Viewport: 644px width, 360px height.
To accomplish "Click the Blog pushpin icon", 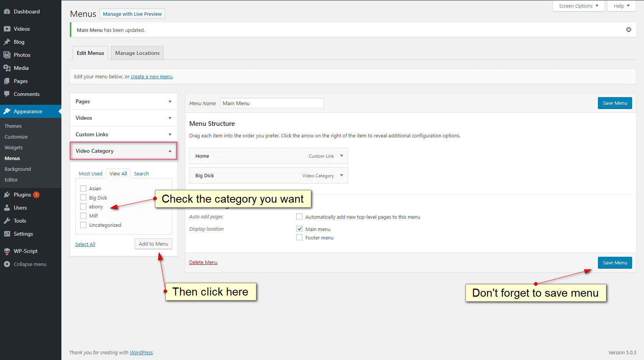I will 7,42.
